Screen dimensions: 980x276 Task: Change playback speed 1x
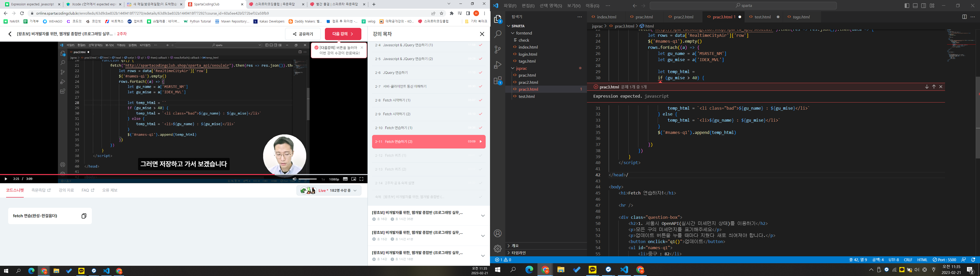click(x=323, y=179)
